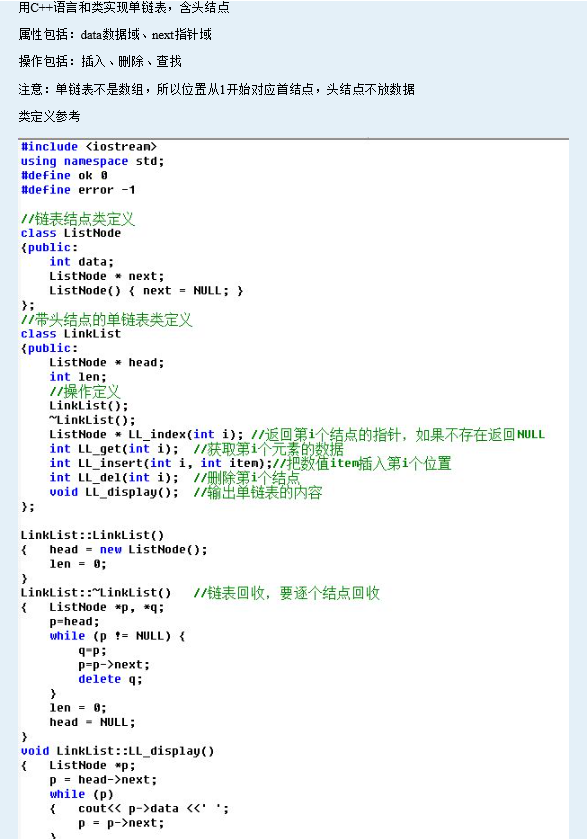Click the 'ListNode * head;' line
Screen dimensions: 587x839
[106, 363]
